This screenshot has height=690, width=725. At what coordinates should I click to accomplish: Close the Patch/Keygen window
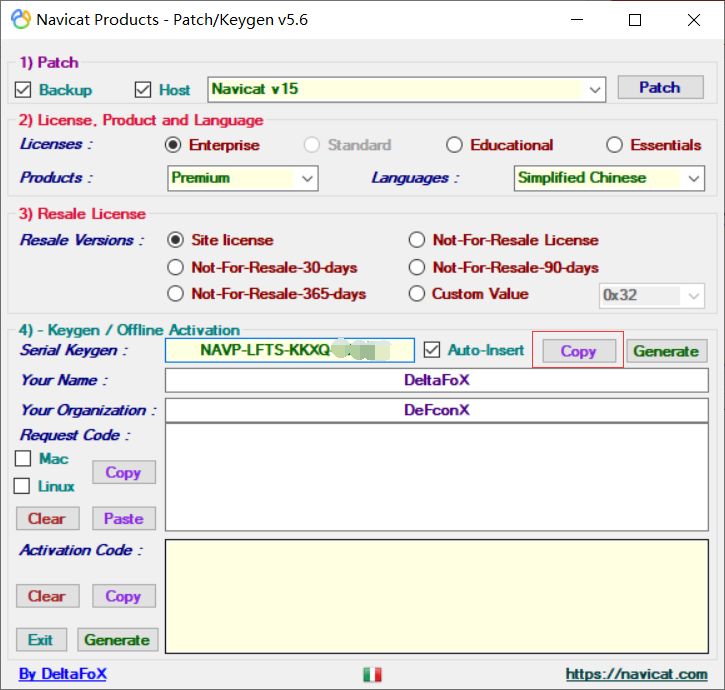coord(694,20)
